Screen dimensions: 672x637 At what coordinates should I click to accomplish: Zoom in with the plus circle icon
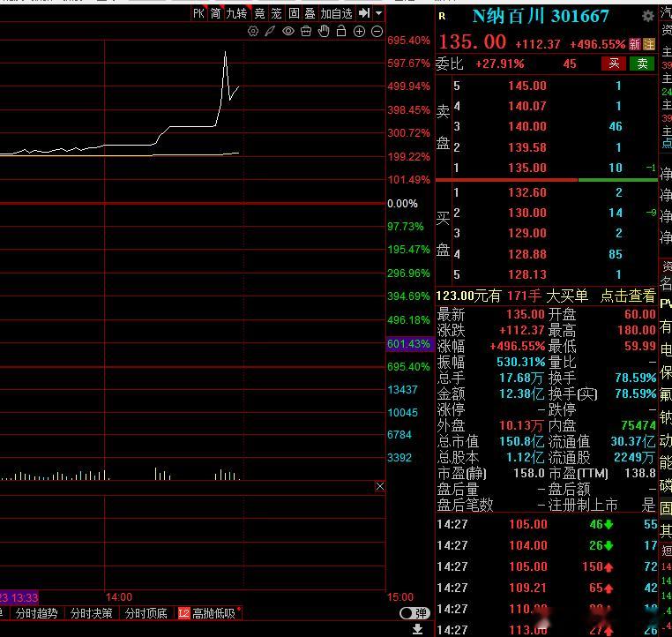point(359,31)
